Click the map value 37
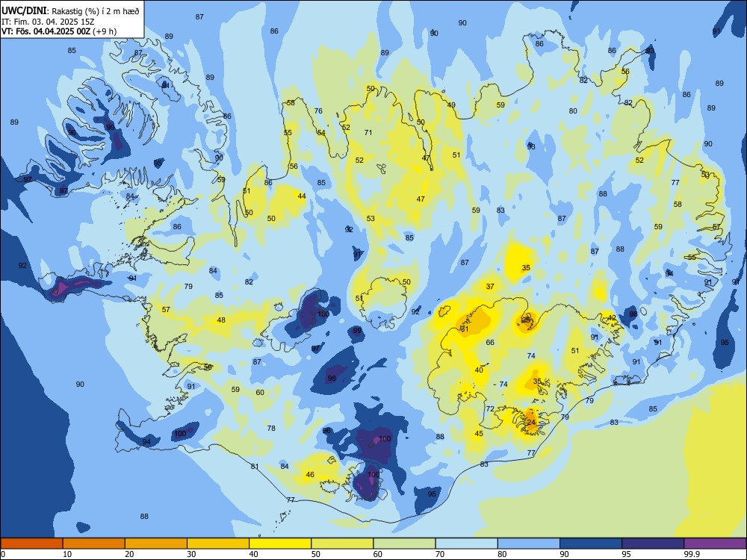Screen dimensions: 747x560 pyautogui.click(x=490, y=286)
